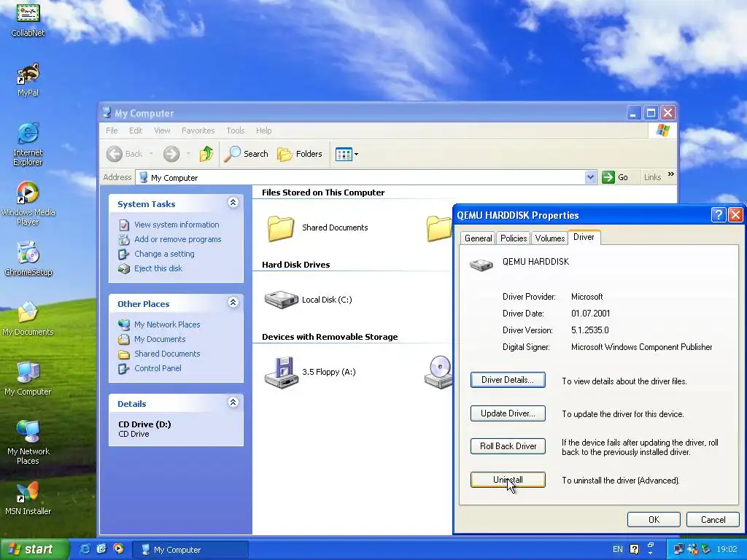Screen dimensions: 747x560
Task: Click the Back navigation button
Action: 124,154
